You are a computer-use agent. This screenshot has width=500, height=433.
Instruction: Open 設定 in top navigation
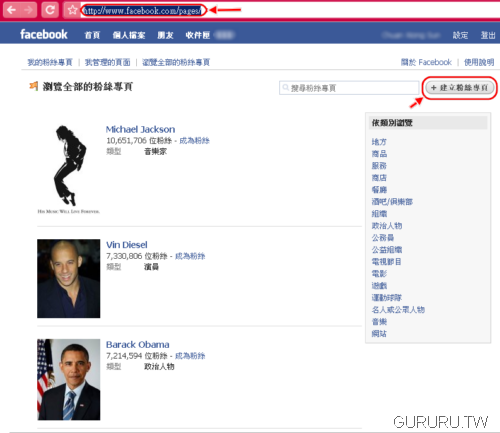pos(460,35)
